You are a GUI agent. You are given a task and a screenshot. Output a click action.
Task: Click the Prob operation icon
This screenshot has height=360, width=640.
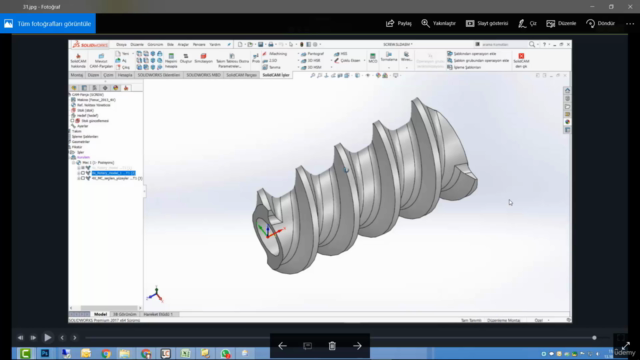pos(256,58)
